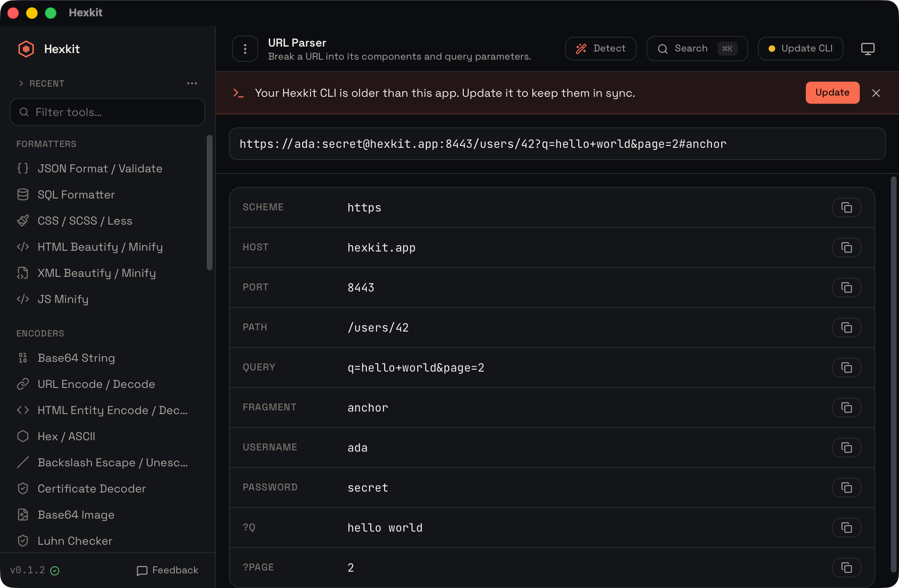The width and height of the screenshot is (899, 588).
Task: Select URL Encode / Decode tool
Action: [107, 384]
